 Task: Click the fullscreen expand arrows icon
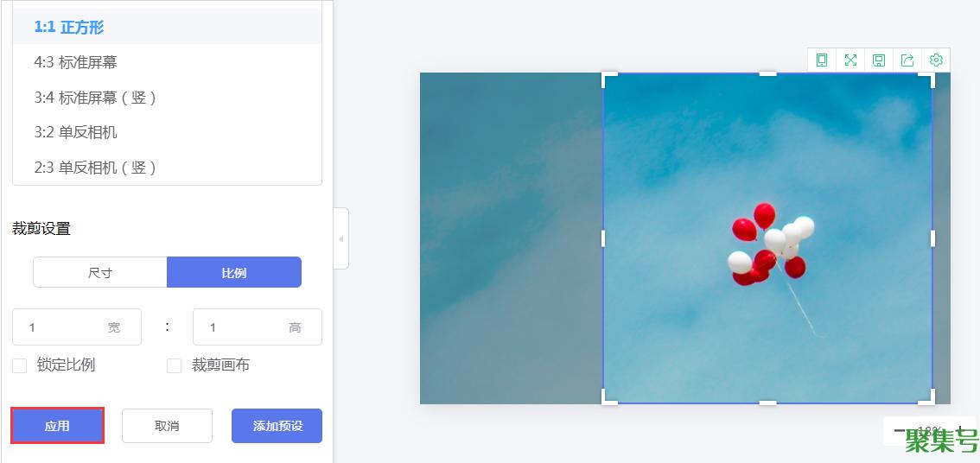850,60
